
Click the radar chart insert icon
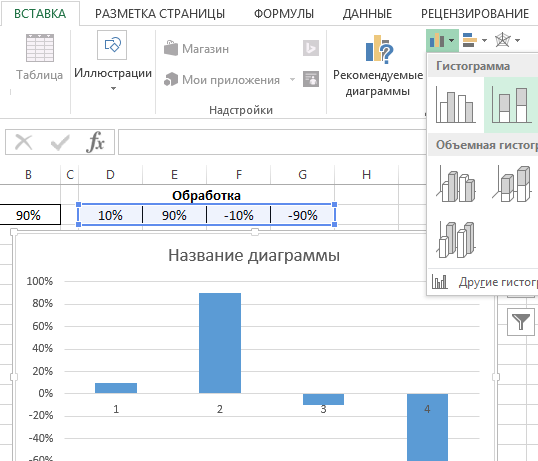click(503, 40)
